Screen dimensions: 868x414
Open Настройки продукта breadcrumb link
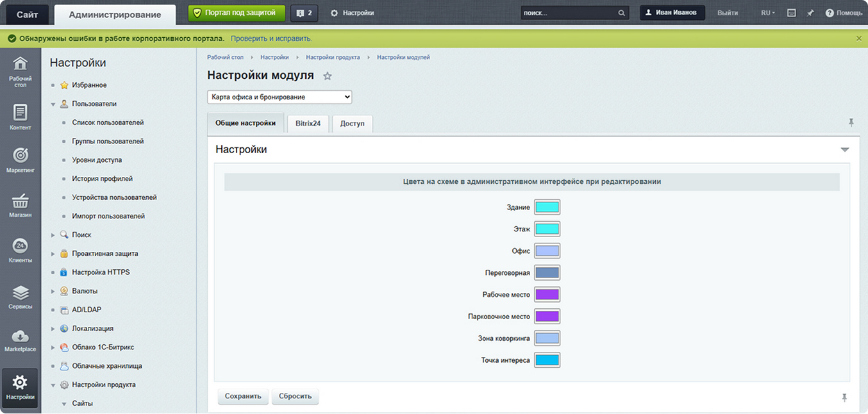[333, 57]
